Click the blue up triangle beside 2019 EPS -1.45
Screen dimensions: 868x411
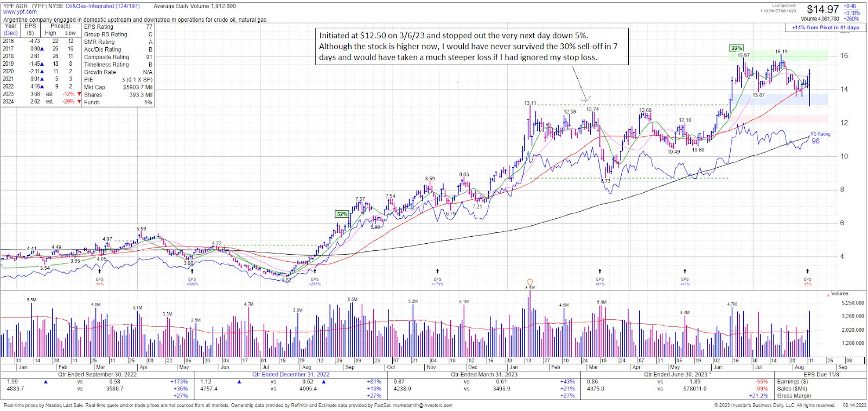pos(42,64)
